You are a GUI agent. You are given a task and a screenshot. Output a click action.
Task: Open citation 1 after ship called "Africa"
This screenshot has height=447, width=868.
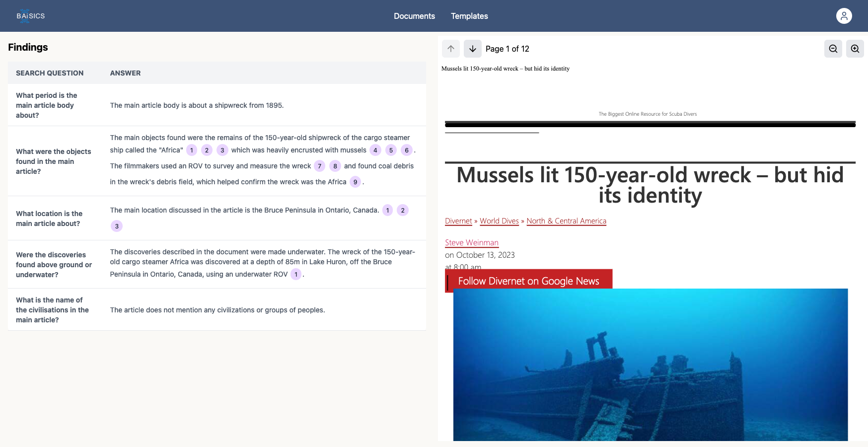pyautogui.click(x=192, y=150)
